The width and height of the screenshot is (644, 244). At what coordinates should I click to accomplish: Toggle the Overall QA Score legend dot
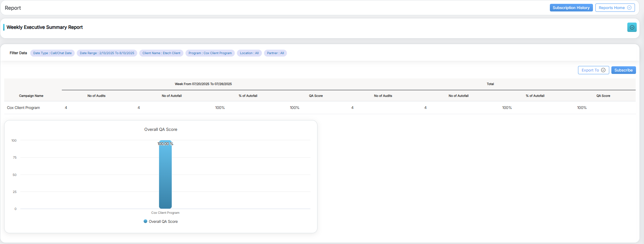(146, 221)
